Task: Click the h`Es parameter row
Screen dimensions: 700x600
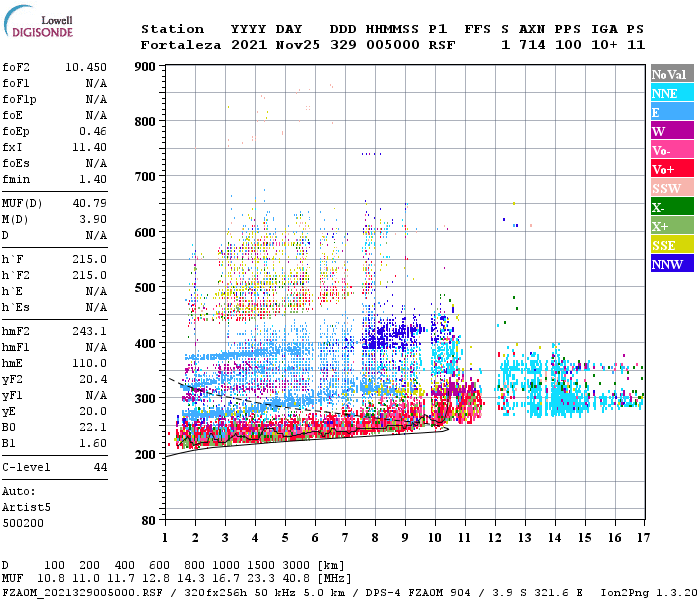Action: click(54, 308)
